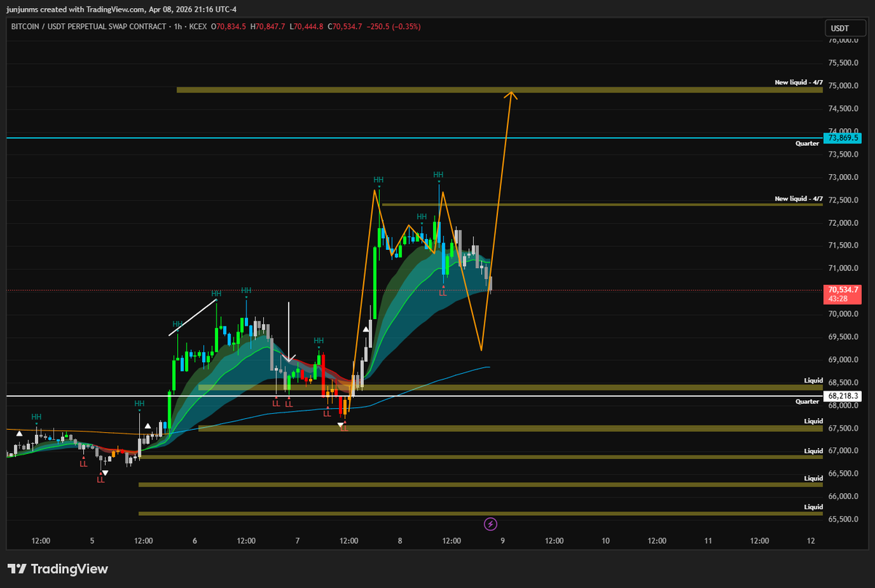Image resolution: width=875 pixels, height=588 pixels.
Task: Click date label 11 on the time axis
Action: (x=708, y=541)
